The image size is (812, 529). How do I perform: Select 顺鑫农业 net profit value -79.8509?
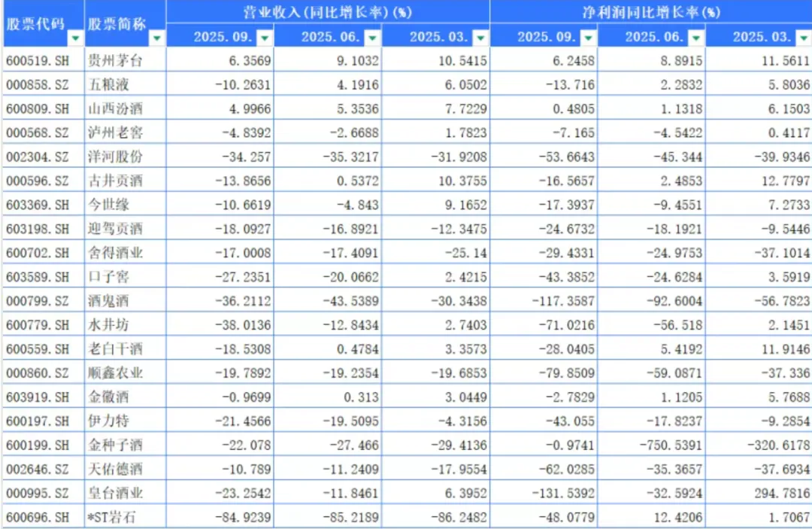(x=544, y=373)
